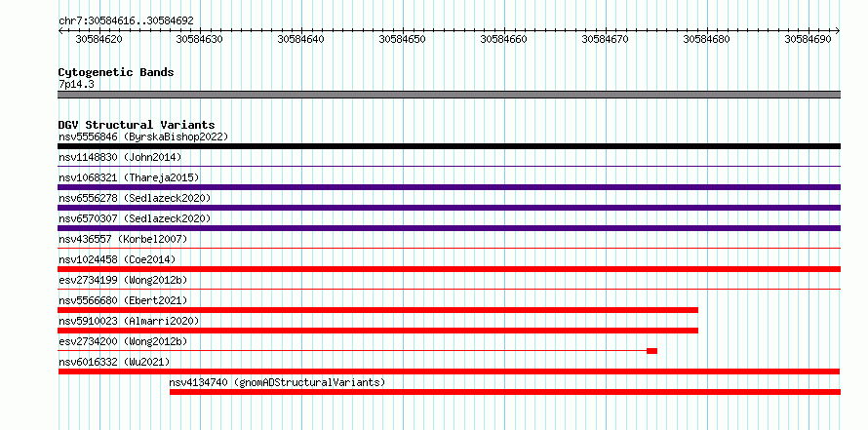Image resolution: width=868 pixels, height=430 pixels.
Task: Open the nsv4134740 (gnomADStructuralVariants) label
Action: click(277, 382)
